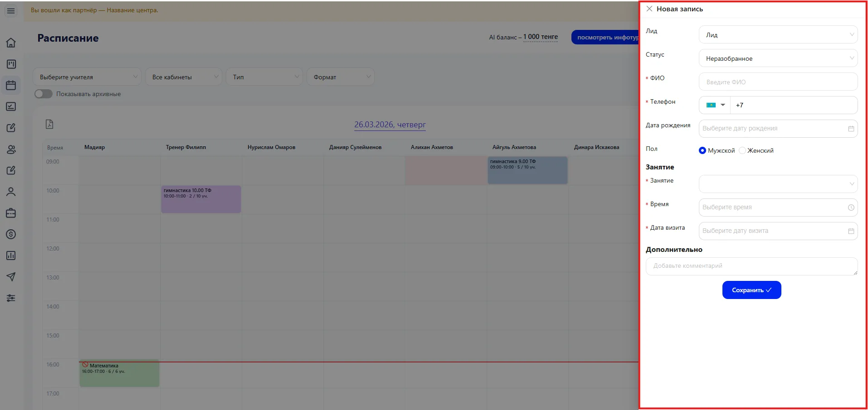This screenshot has width=868, height=410.
Task: Select the Мужской radio button
Action: tap(702, 150)
